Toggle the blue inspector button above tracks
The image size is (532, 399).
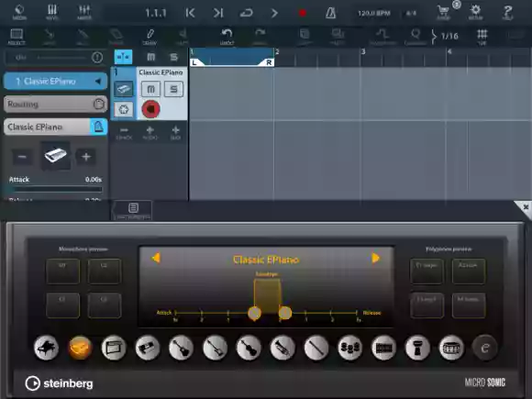coord(123,57)
